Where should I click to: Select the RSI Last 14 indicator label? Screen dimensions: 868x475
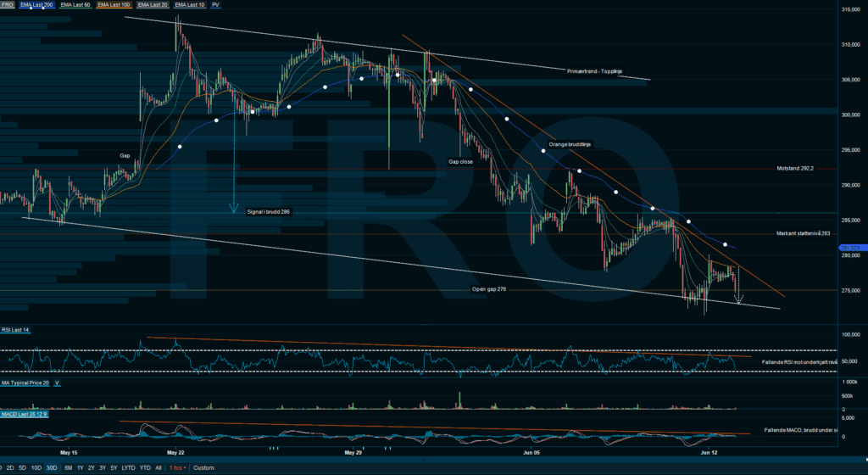click(15, 330)
